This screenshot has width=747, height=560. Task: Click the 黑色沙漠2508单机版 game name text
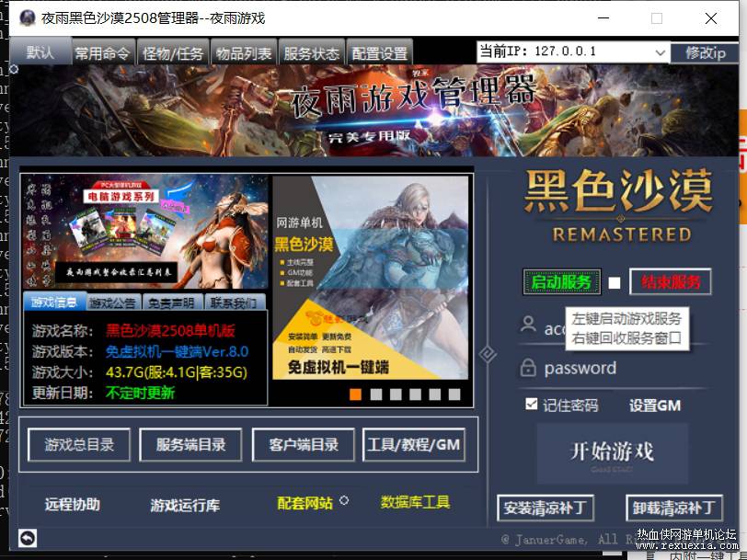point(170,331)
